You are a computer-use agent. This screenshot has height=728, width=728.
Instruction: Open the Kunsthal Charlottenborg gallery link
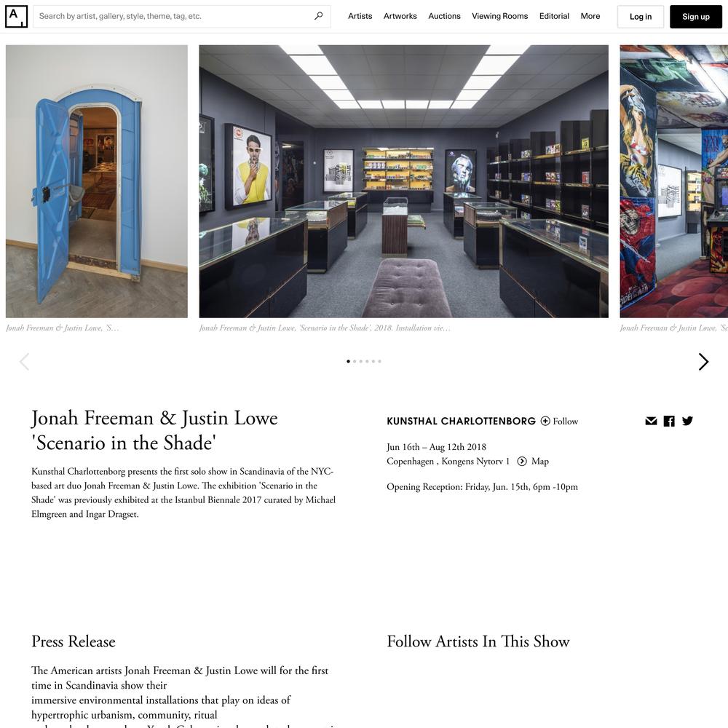point(461,421)
